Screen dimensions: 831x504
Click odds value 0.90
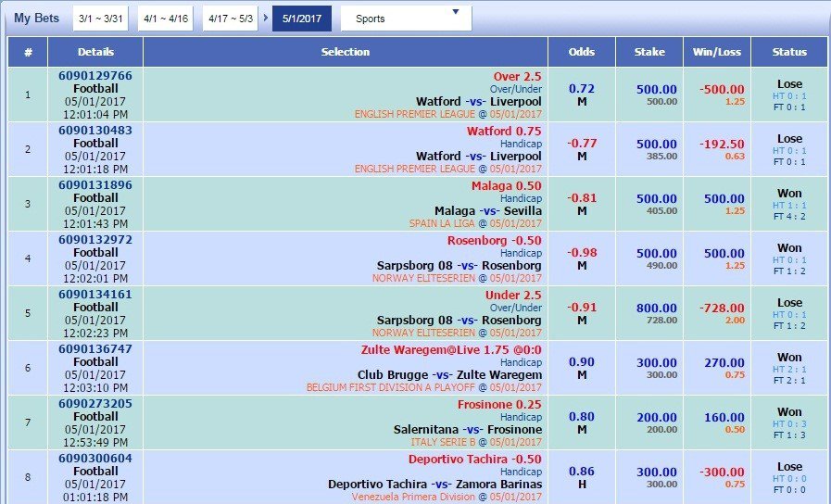(582, 361)
